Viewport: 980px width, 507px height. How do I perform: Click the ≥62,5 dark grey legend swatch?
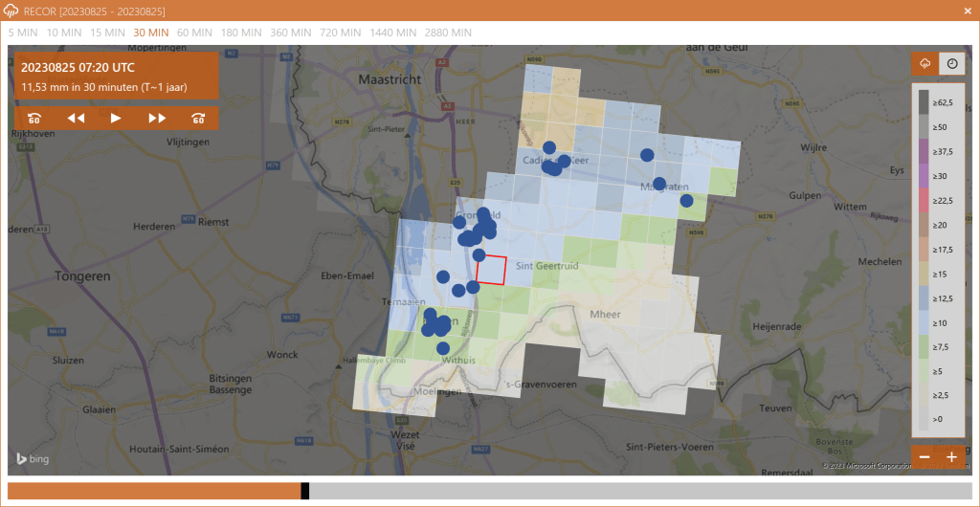[924, 100]
